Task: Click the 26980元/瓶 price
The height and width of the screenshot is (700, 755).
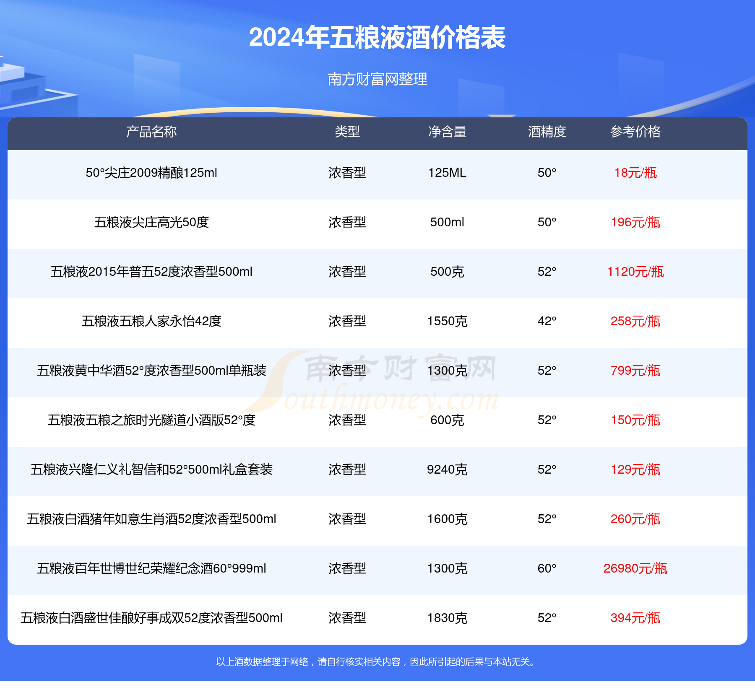Action: (635, 568)
